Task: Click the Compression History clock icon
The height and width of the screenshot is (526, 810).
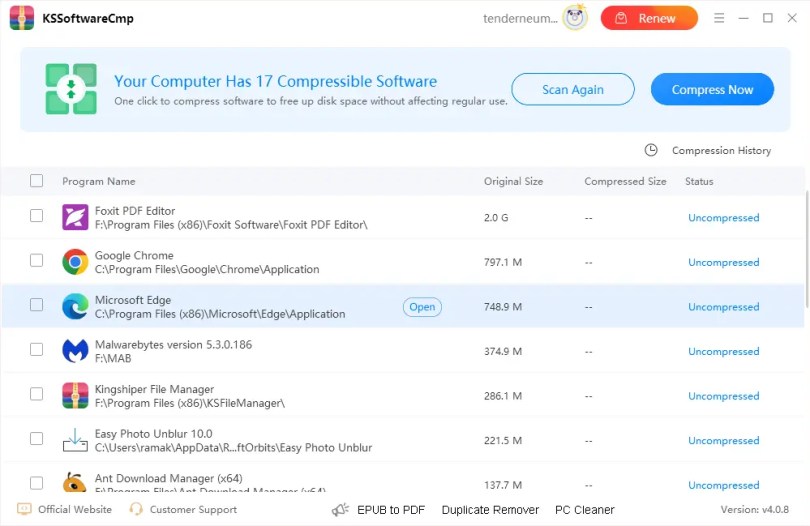Action: point(651,150)
